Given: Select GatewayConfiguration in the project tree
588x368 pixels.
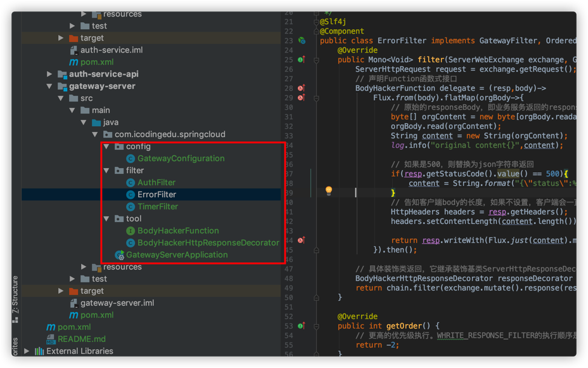Looking at the screenshot, I should click(x=181, y=159).
